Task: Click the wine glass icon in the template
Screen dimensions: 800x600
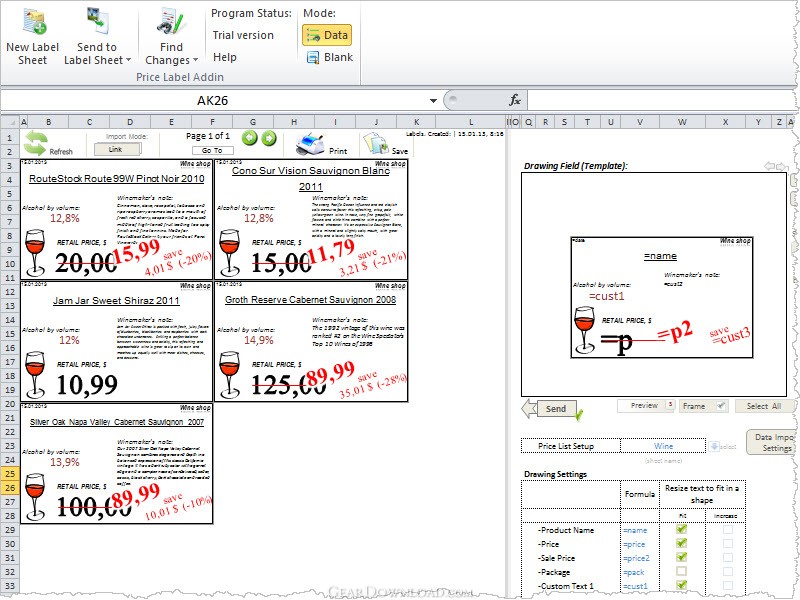Action: point(585,331)
